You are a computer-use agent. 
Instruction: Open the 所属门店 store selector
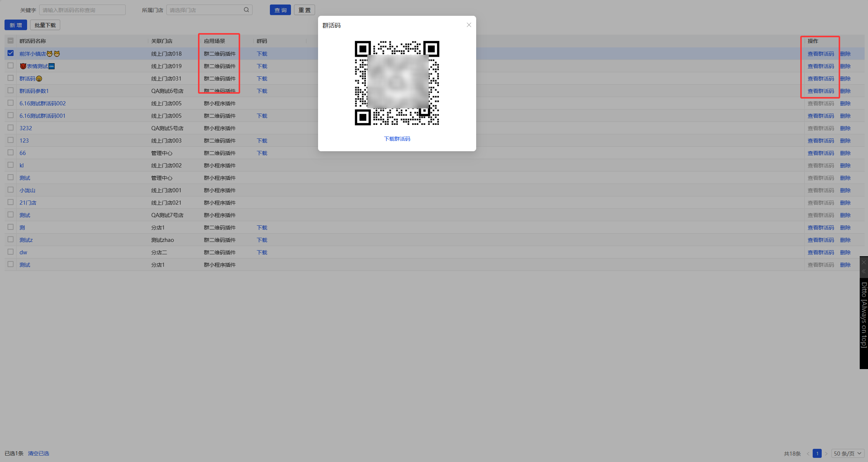(x=209, y=10)
